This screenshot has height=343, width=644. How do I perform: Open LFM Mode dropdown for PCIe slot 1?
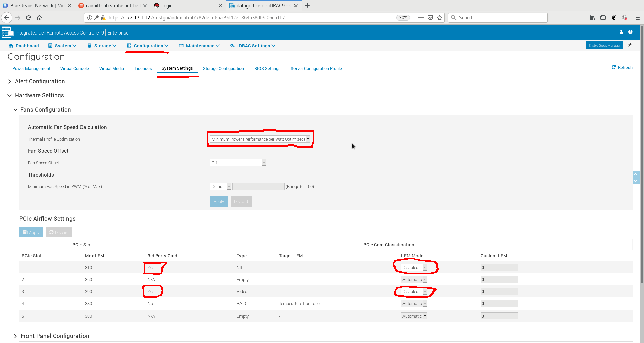[414, 267]
